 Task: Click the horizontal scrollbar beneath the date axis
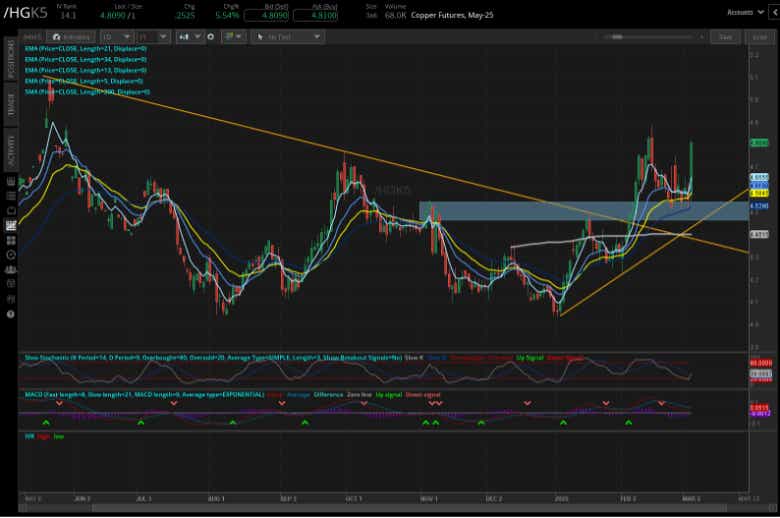(x=408, y=508)
